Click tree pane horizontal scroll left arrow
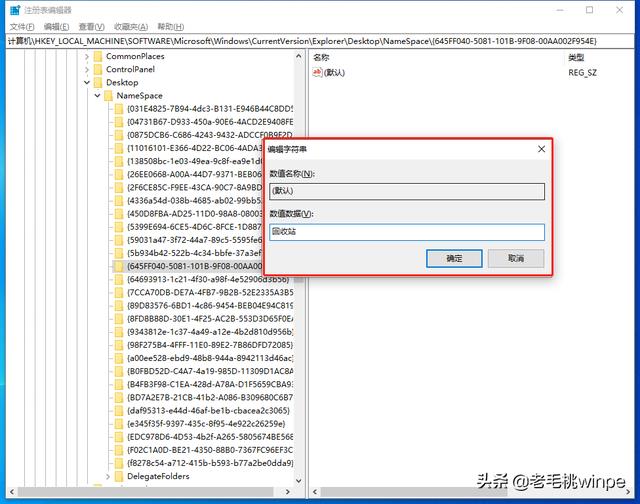This screenshot has width=640, height=504. coord(12,492)
